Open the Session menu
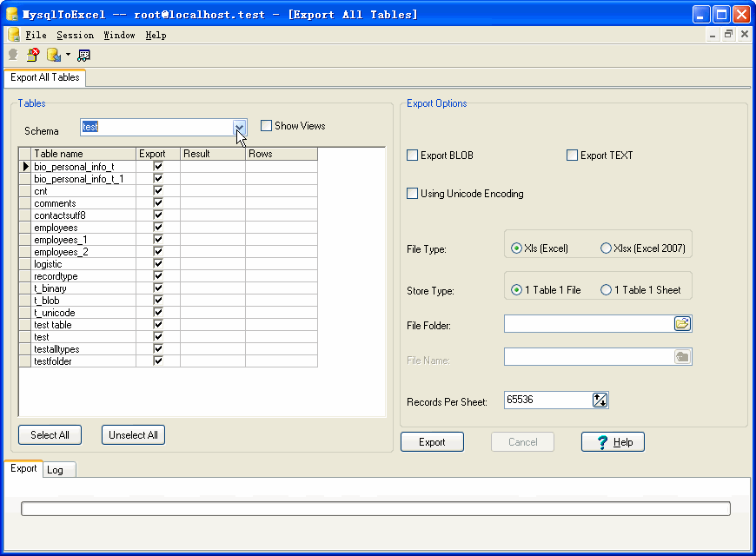The width and height of the screenshot is (756, 556). [x=76, y=36]
